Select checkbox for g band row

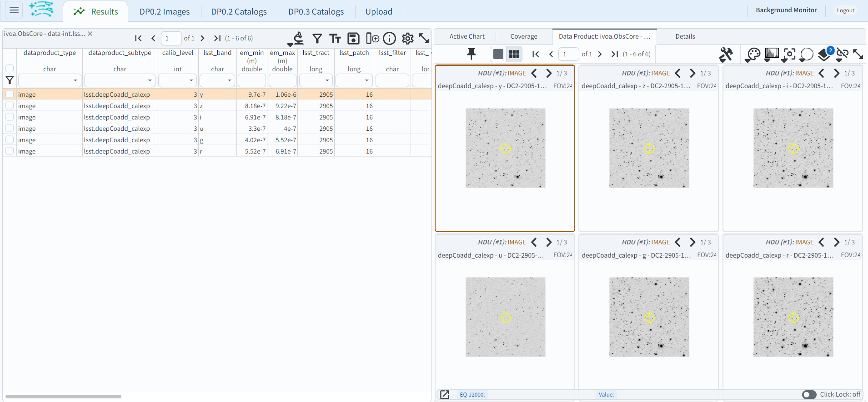(10, 139)
